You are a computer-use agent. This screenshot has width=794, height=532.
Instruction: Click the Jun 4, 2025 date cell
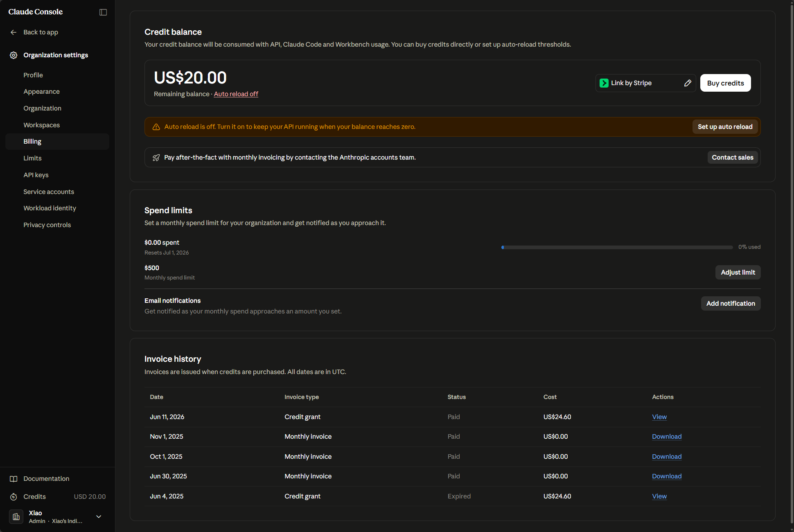click(x=167, y=496)
